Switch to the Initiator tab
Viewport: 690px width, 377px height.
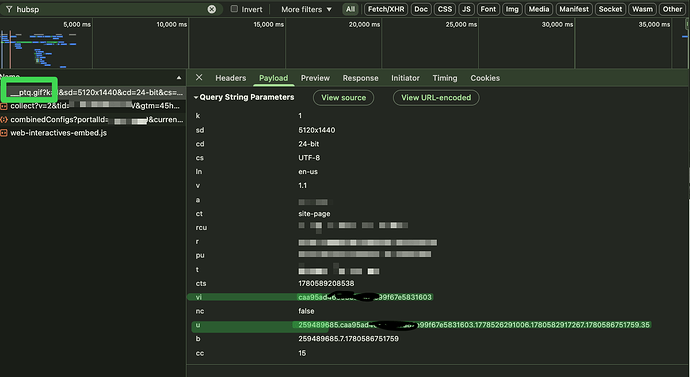[405, 78]
